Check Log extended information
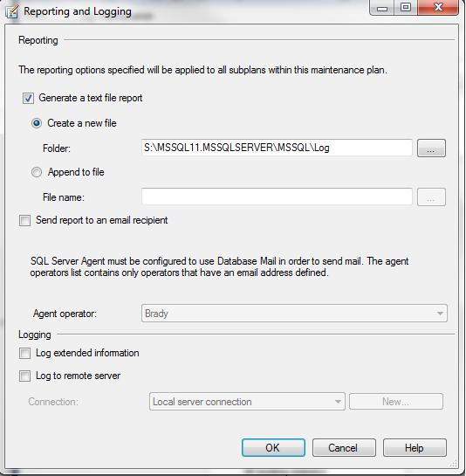Image resolution: width=466 pixels, height=476 pixels. [25, 354]
